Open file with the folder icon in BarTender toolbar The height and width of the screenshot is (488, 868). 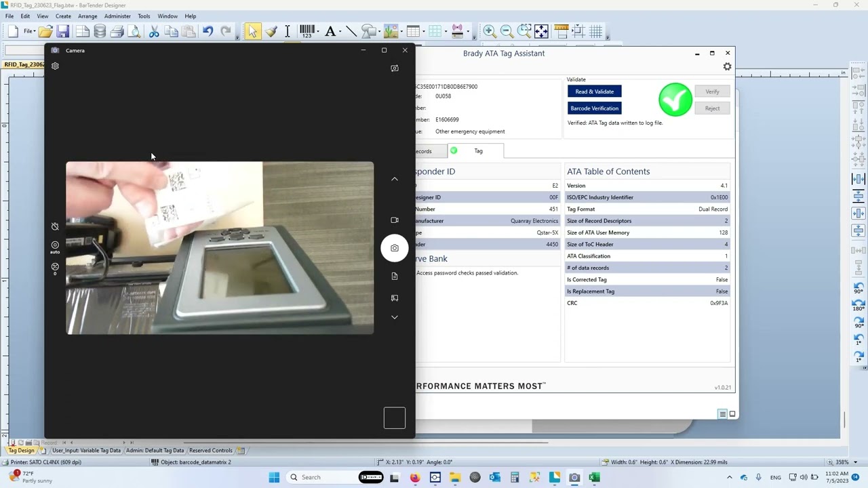[45, 31]
